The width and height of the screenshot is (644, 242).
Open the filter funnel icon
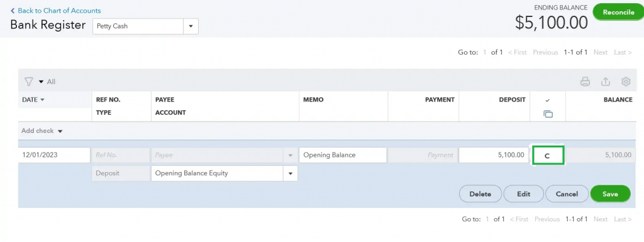[28, 81]
